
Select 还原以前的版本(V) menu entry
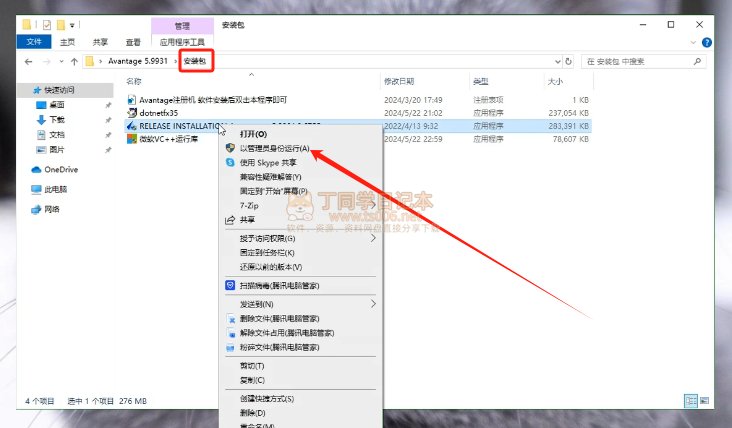click(271, 267)
